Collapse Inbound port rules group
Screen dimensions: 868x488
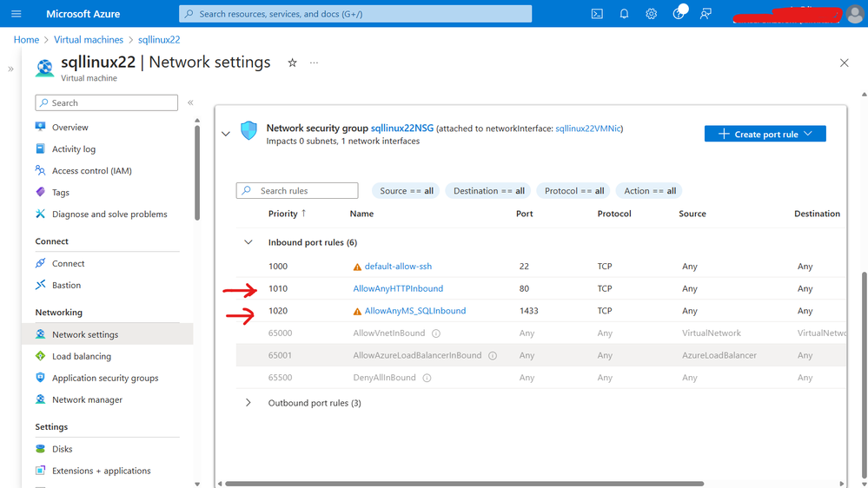point(248,242)
